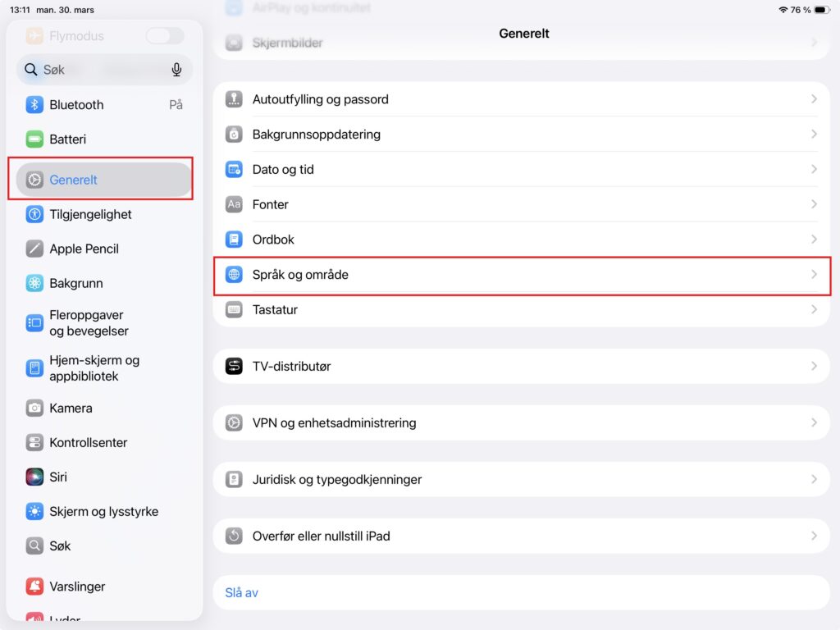Select Batteri in the sidebar
Screen dimensions: 840x630
tap(104, 139)
